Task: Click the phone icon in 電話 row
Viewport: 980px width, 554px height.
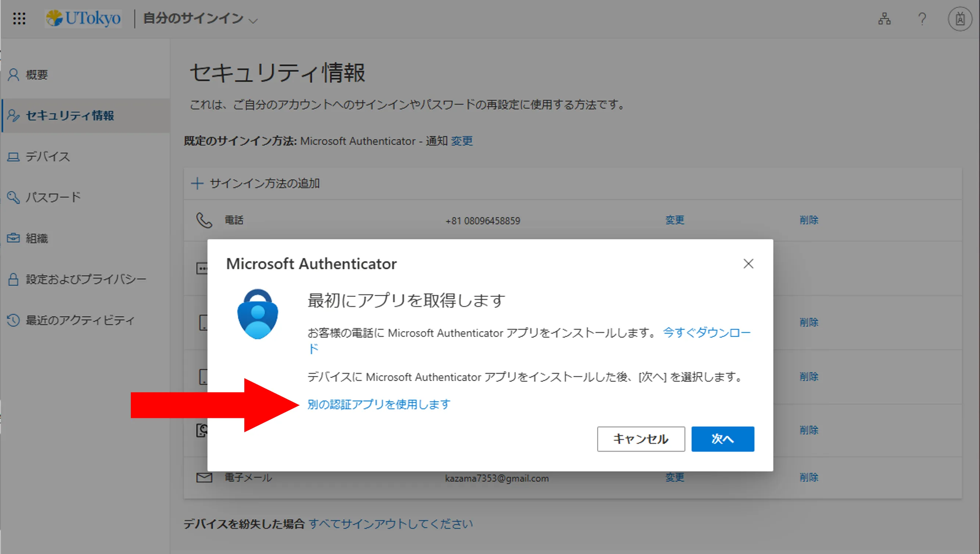Action: pyautogui.click(x=204, y=220)
